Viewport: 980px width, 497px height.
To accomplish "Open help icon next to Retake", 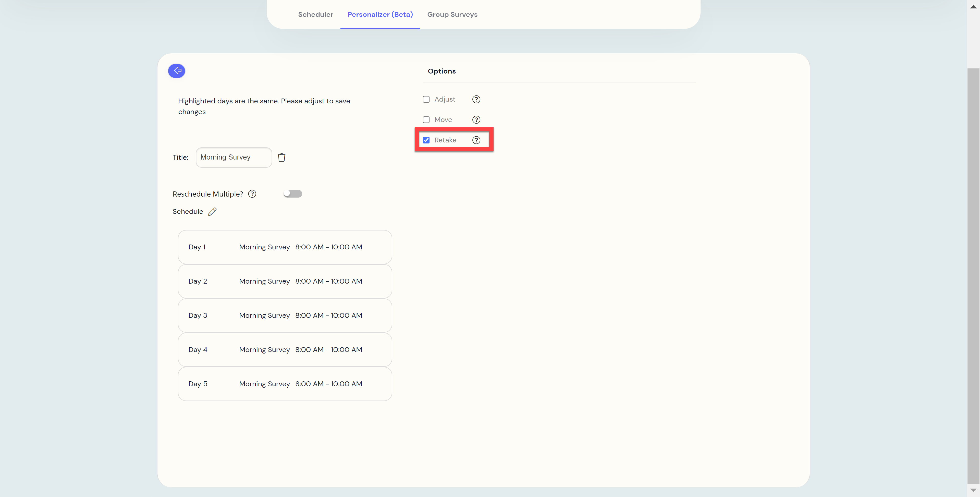I will 476,140.
